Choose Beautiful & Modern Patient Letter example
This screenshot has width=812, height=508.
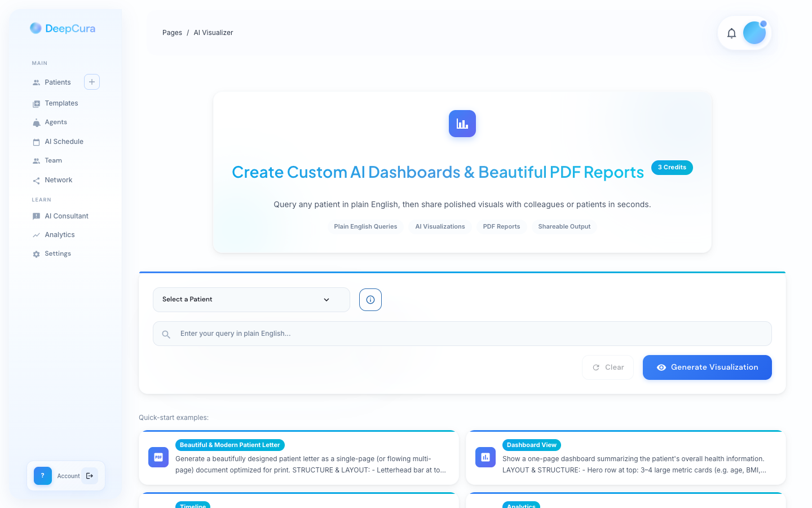coord(299,458)
